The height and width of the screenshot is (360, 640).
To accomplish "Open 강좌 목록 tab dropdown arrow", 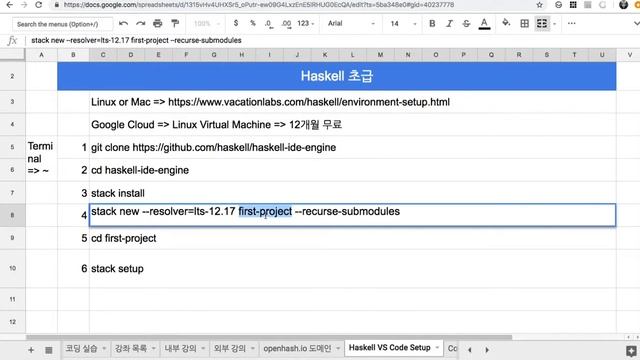I will [x=153, y=349].
